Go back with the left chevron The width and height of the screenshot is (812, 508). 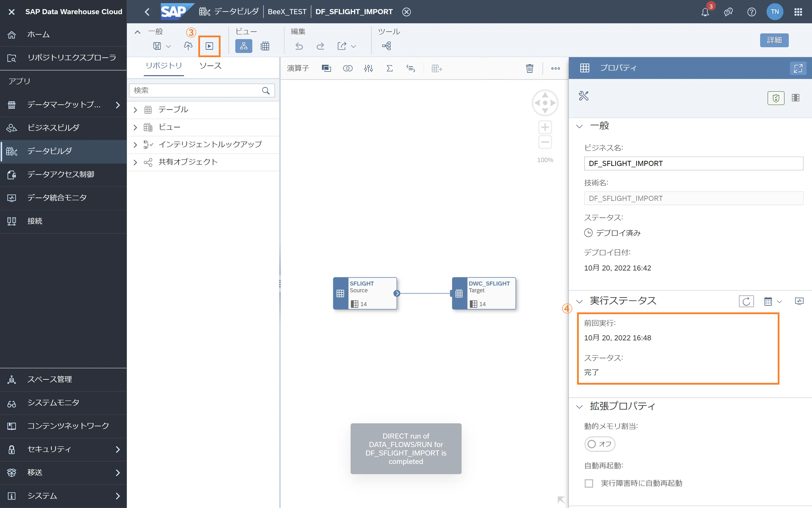(147, 12)
